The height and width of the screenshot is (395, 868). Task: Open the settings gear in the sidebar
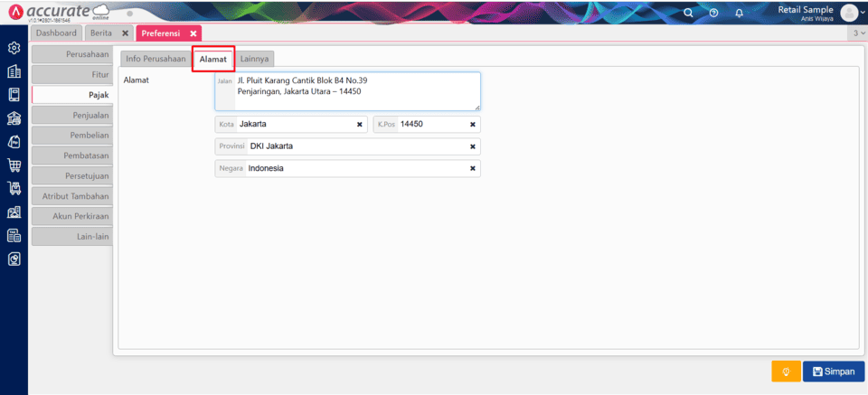click(14, 48)
